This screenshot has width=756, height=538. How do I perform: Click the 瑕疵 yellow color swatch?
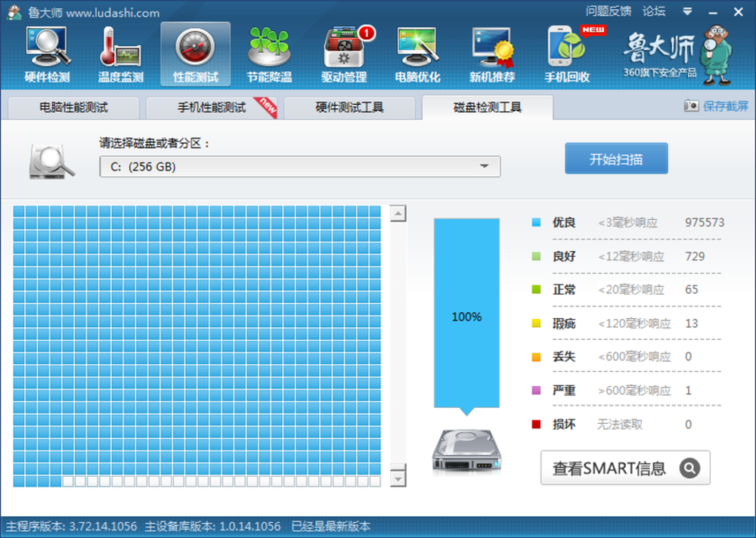pyautogui.click(x=536, y=323)
